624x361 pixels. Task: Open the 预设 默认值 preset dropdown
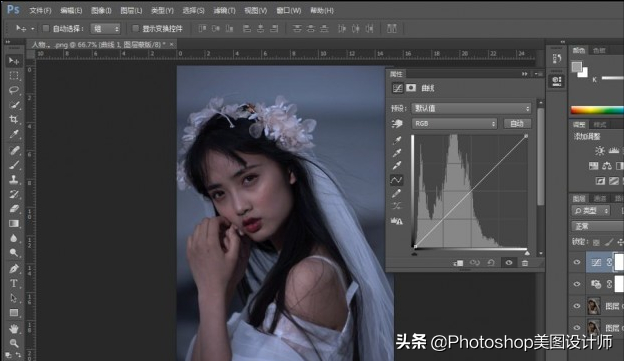[471, 108]
